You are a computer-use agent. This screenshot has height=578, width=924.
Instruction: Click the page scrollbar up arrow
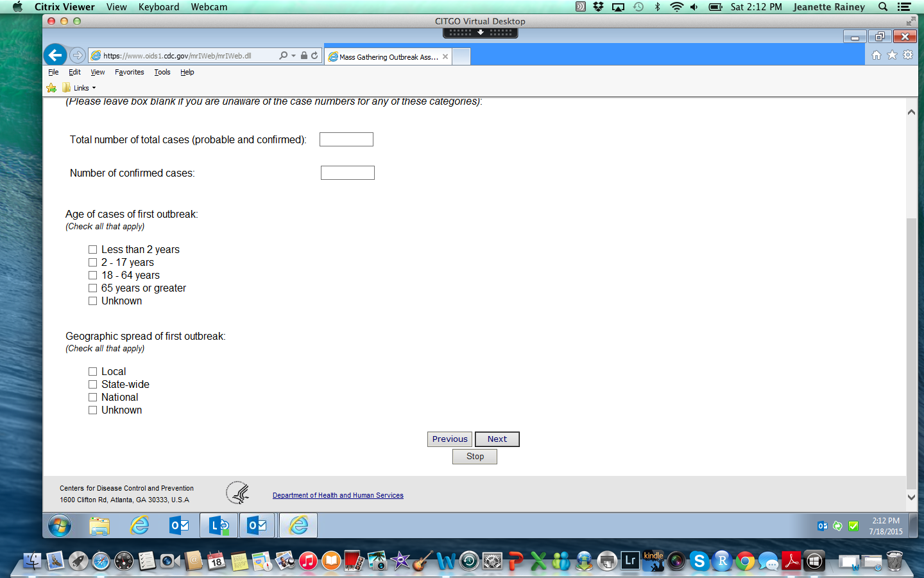click(911, 112)
